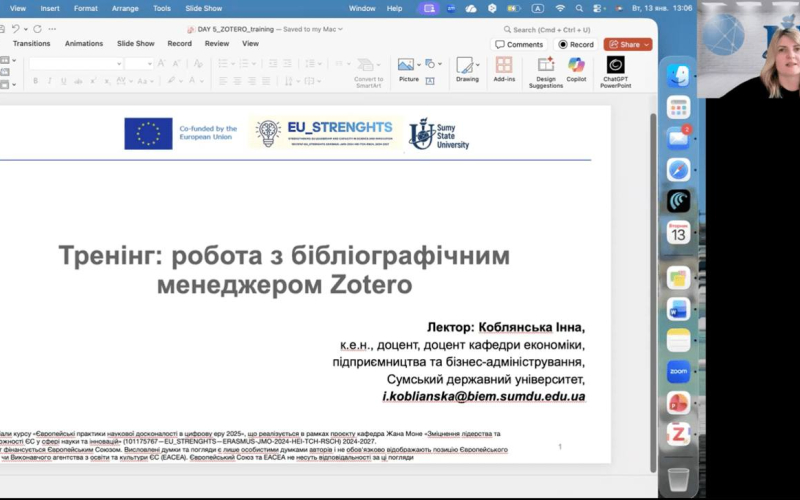Screen dimensions: 800x500
Task: Apply strikethrough formatting
Action: coord(78,81)
